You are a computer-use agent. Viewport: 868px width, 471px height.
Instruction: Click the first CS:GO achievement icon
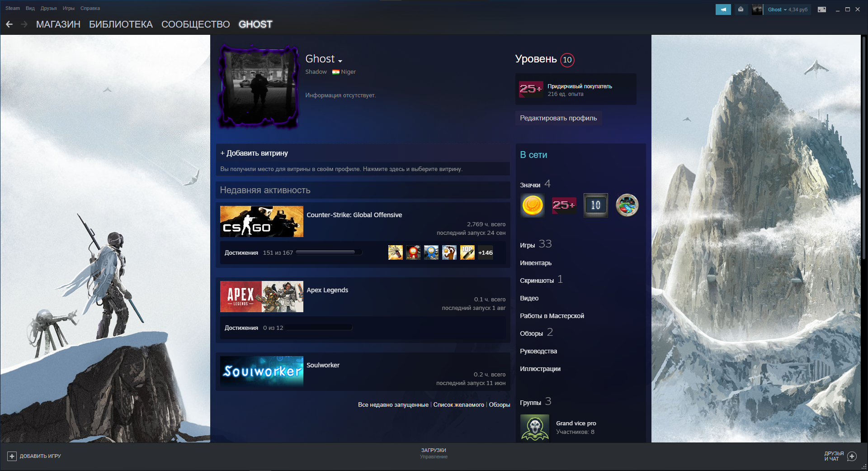point(396,252)
